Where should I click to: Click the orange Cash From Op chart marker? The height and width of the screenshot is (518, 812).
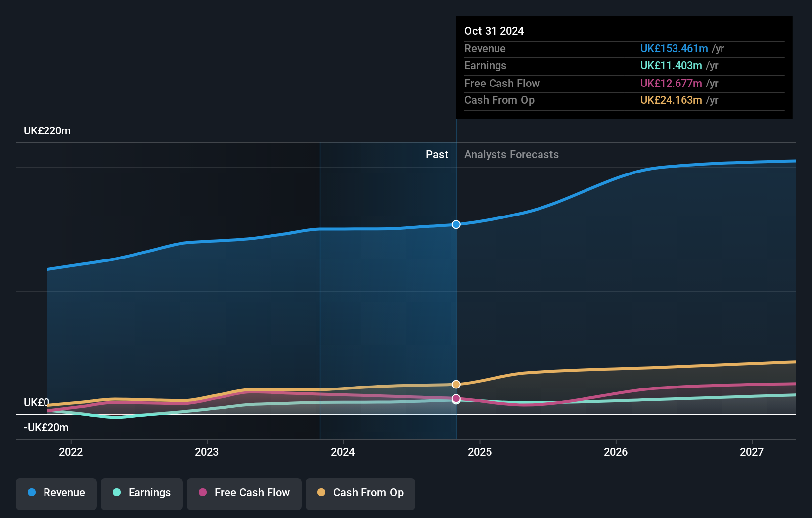click(456, 384)
